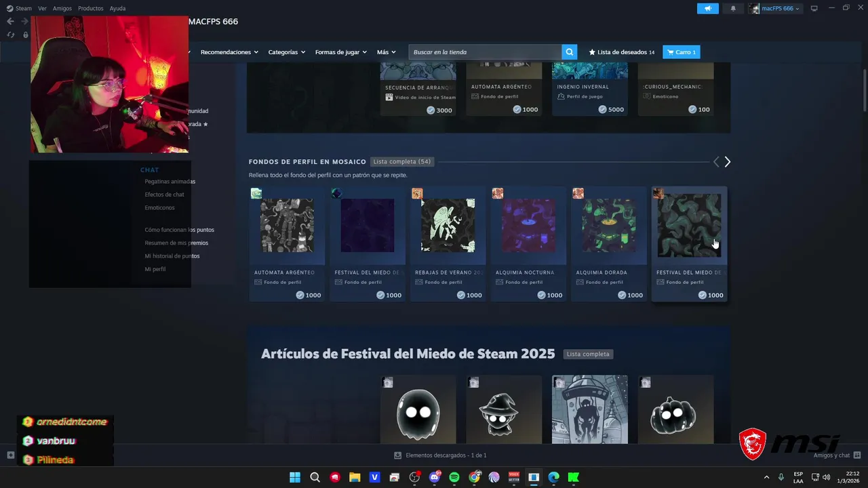The width and height of the screenshot is (868, 488).
Task: Open Lista completa (54) for mosaic backgrounds
Action: coord(402,162)
